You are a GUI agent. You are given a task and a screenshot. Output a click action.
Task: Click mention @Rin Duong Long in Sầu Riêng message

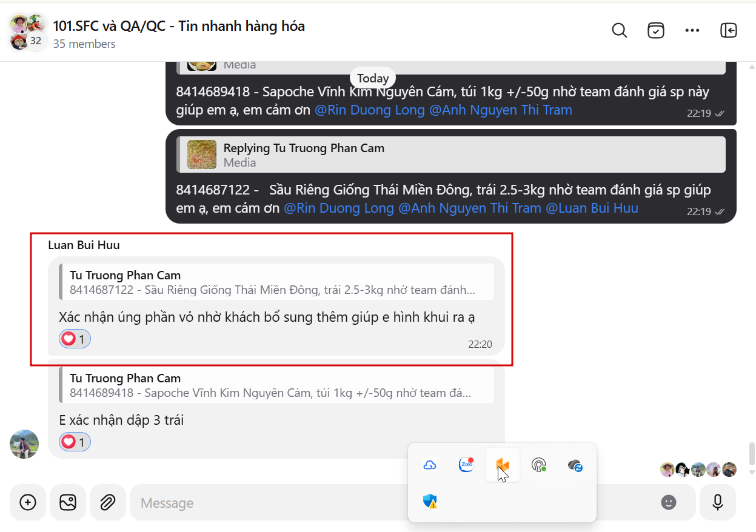[x=339, y=208]
